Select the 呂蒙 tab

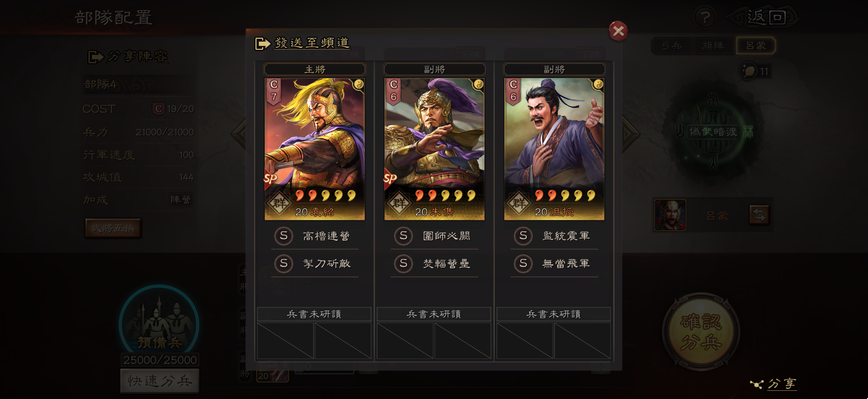tap(755, 45)
